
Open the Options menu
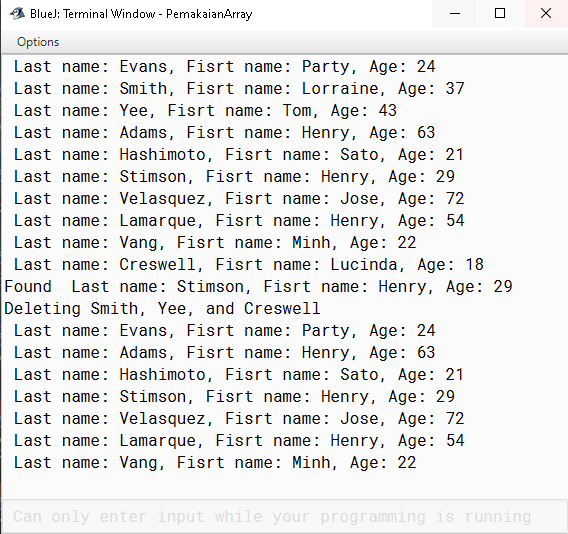(38, 42)
